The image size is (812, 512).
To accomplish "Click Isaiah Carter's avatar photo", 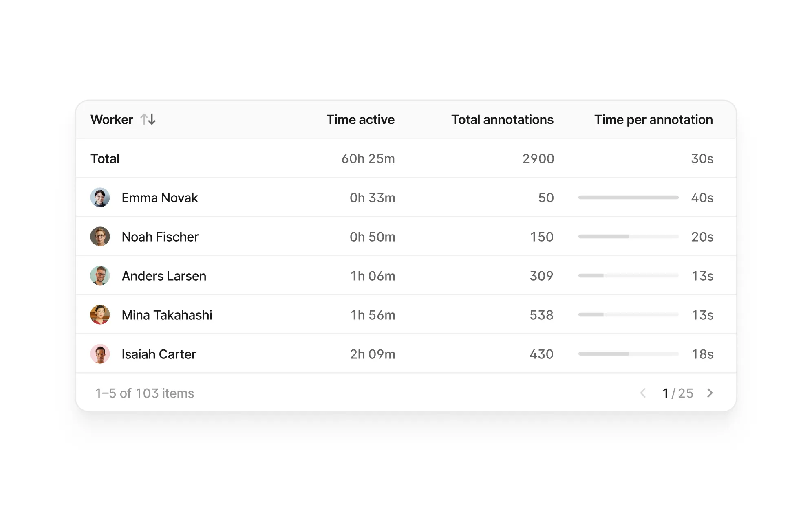I will tap(100, 354).
